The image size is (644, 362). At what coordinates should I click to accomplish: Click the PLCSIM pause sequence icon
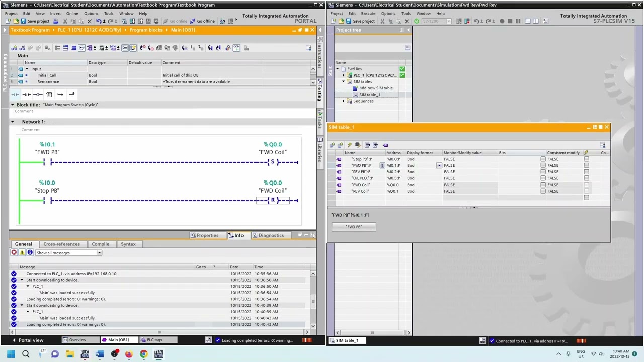click(518, 21)
